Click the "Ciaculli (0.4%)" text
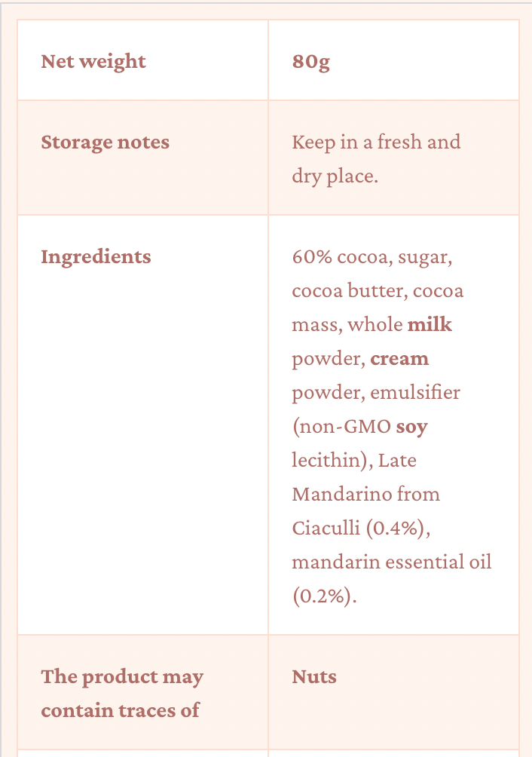 (x=361, y=529)
